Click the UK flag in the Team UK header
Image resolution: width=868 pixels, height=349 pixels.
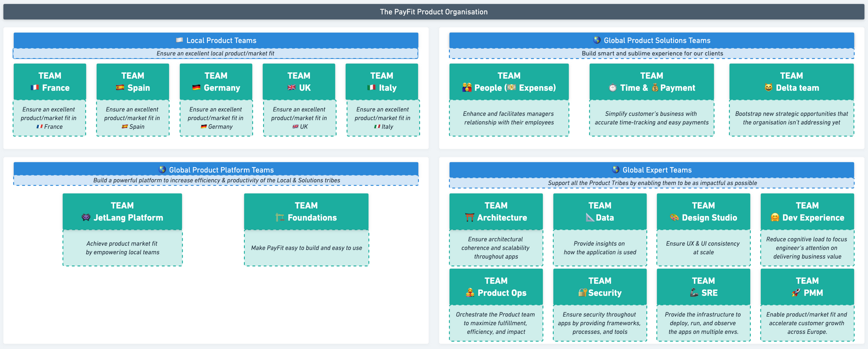[x=292, y=88]
